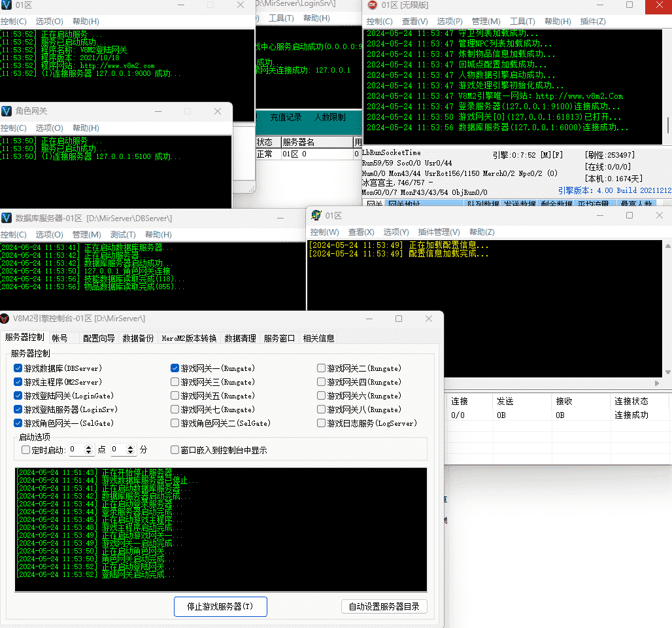
Task: Open 帮助(H) menu in 数据库服务器 window
Action: click(x=158, y=235)
